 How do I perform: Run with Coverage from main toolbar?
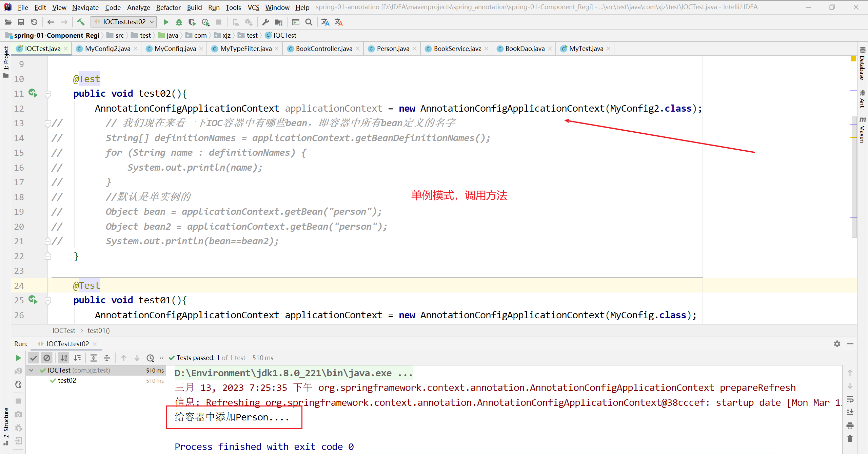pyautogui.click(x=192, y=22)
